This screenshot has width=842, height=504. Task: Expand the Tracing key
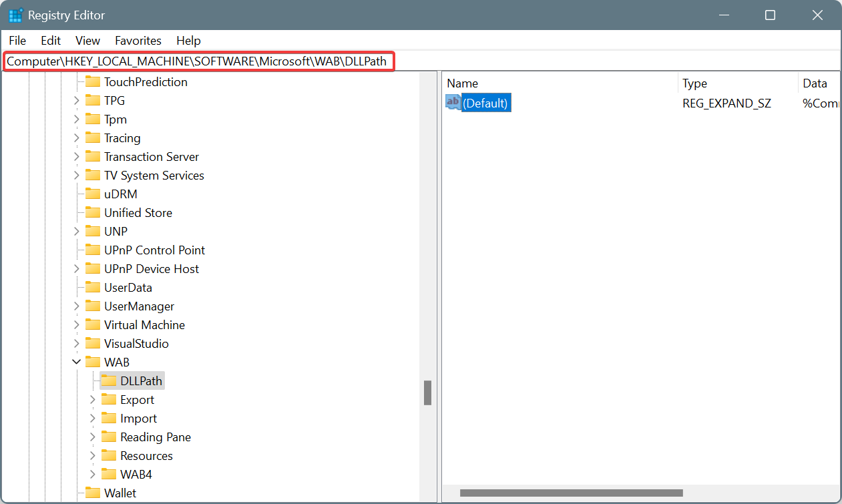(x=77, y=138)
